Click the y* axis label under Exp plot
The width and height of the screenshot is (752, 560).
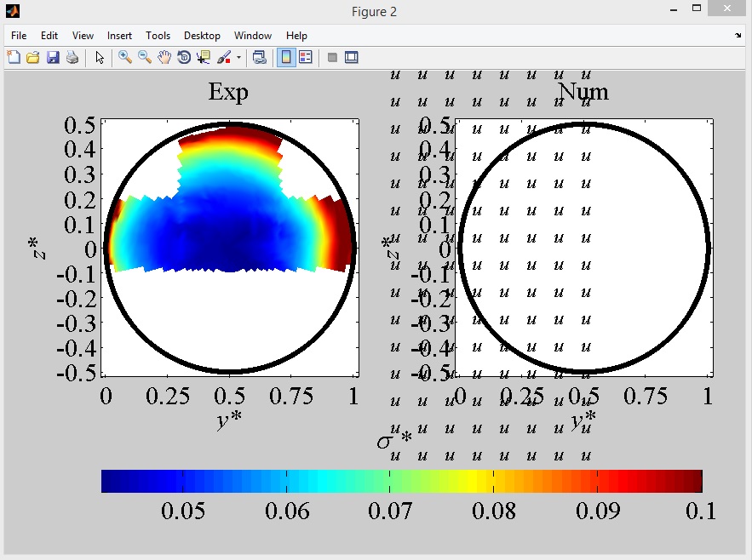tap(229, 420)
